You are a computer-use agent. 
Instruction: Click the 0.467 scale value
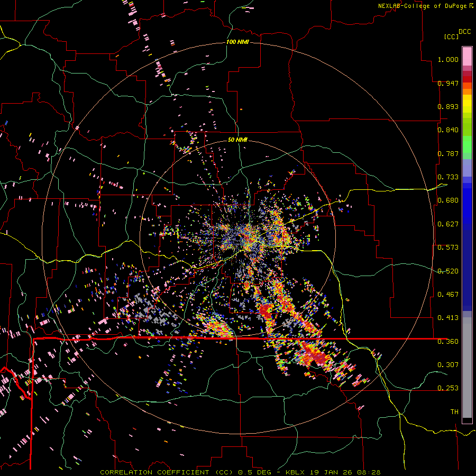pos(448,295)
